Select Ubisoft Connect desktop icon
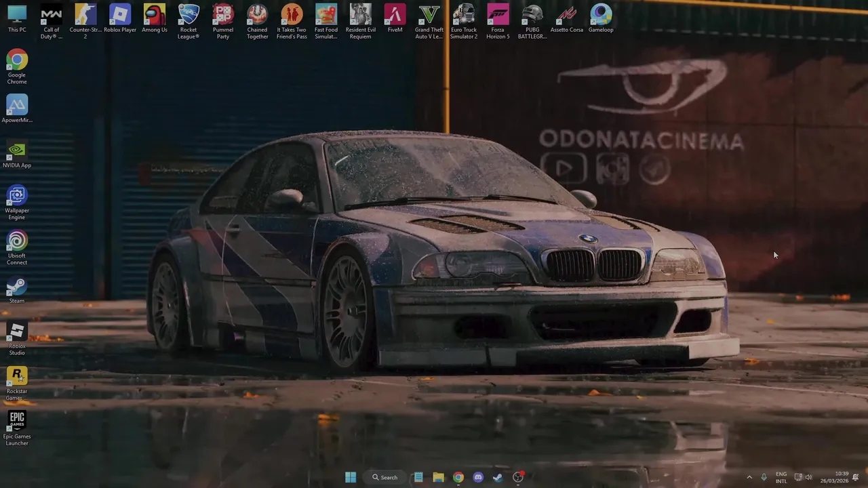 (17, 248)
